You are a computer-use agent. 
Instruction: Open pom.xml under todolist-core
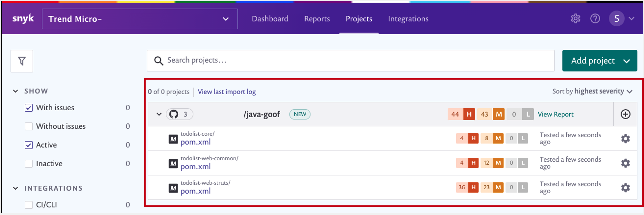click(196, 142)
